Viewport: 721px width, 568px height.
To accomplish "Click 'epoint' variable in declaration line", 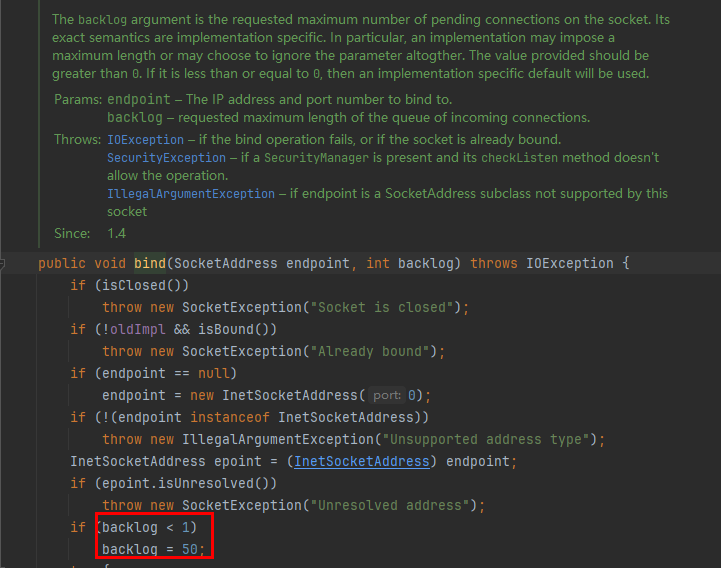I will 238,461.
